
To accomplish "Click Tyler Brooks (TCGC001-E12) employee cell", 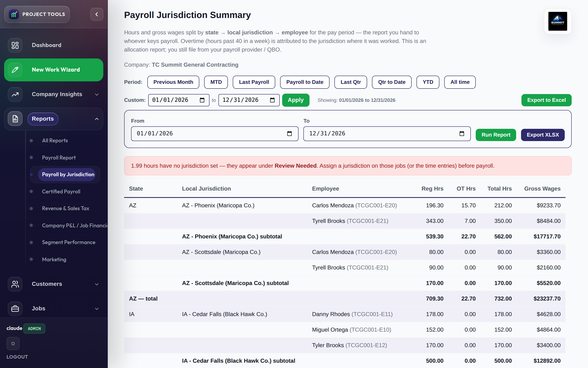I will (x=349, y=345).
